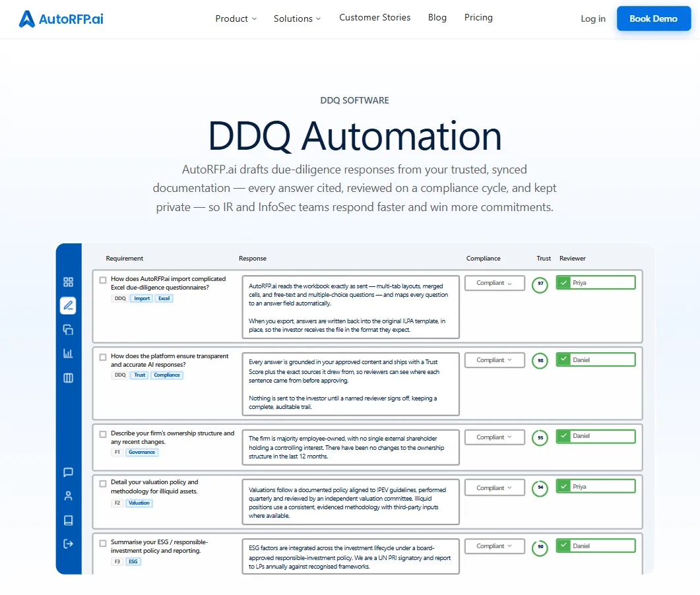The image size is (700, 595).
Task: Open the user profile icon in sidebar
Action: click(x=69, y=496)
